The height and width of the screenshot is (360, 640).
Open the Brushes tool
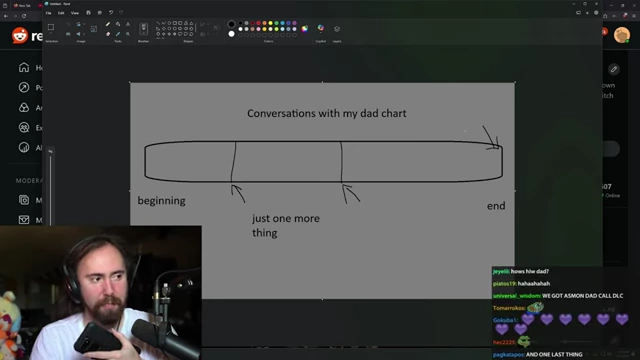(x=144, y=29)
